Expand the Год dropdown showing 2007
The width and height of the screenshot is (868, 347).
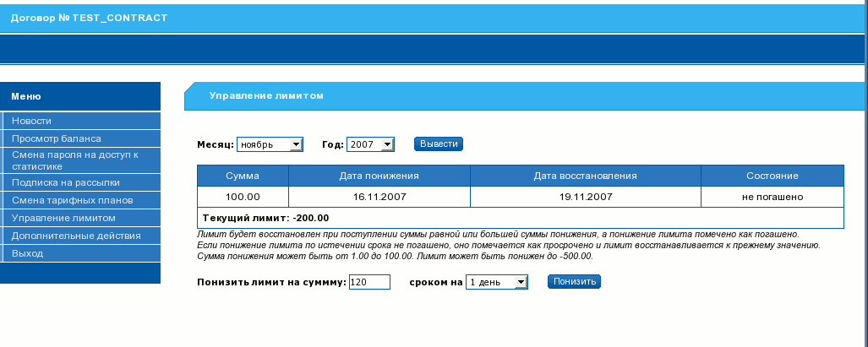(370, 145)
